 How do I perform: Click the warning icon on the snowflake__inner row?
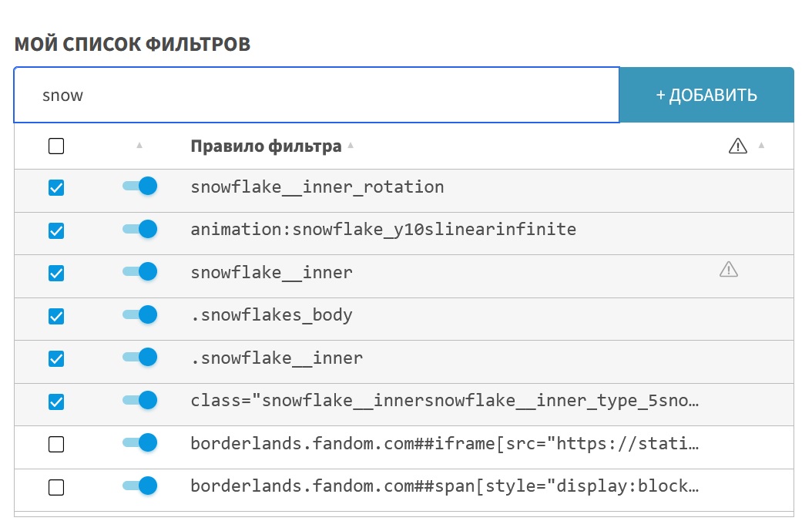[x=728, y=269]
